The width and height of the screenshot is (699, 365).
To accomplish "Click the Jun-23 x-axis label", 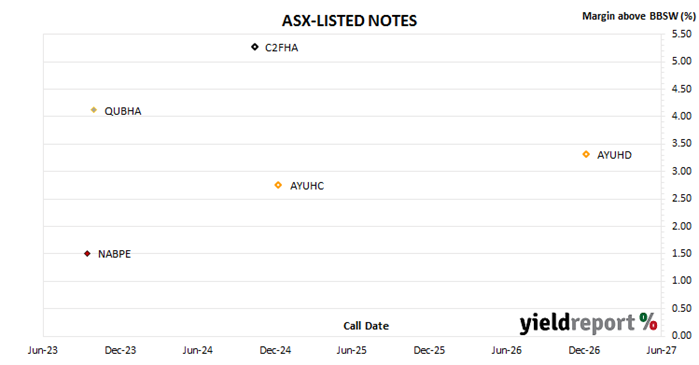I will tap(43, 350).
